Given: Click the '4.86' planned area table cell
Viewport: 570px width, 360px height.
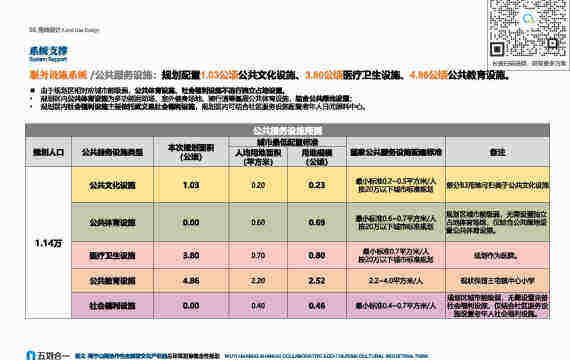Looking at the screenshot, I should click(191, 280).
